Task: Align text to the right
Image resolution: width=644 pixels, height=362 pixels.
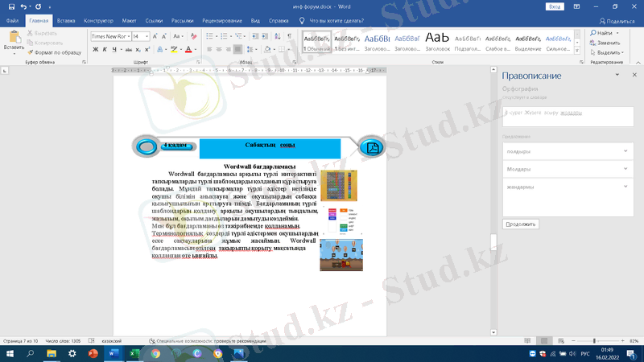Action: pos(229,50)
